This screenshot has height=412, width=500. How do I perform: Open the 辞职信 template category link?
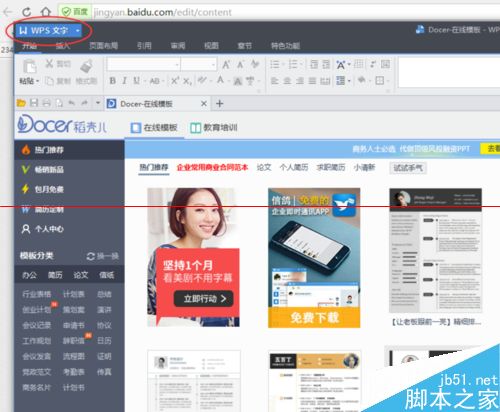73,341
